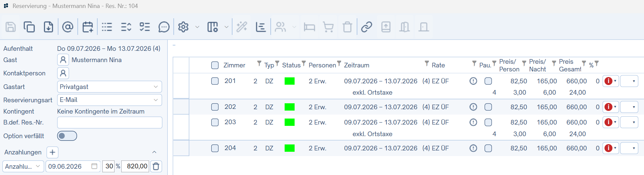Sort table by Personen column header
This screenshot has width=644, height=175.
pos(322,65)
